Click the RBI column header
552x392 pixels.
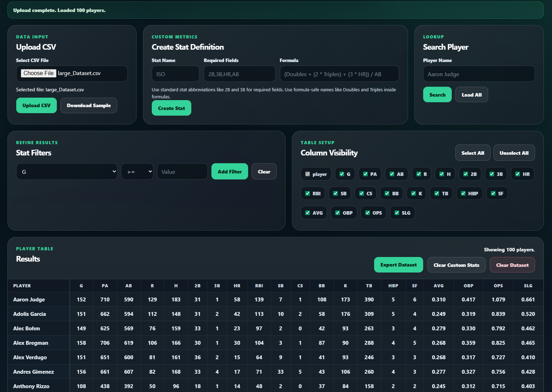pos(259,286)
